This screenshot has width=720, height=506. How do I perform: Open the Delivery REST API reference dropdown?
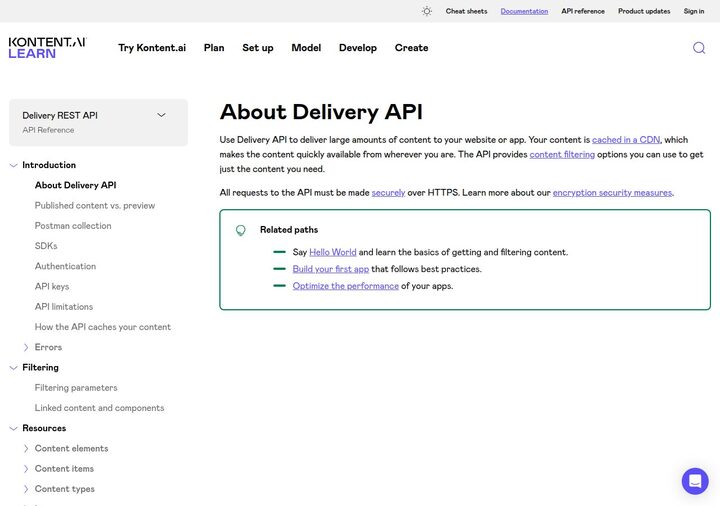[x=98, y=122]
